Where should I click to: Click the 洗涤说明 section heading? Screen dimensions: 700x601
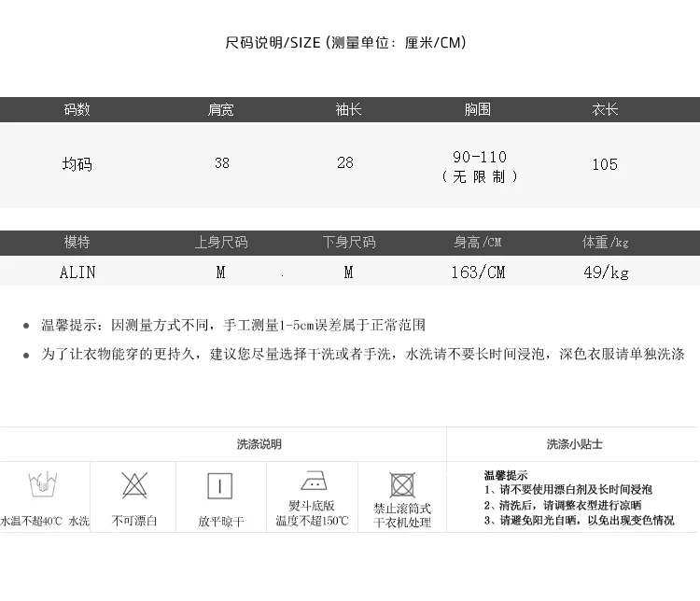[259, 444]
